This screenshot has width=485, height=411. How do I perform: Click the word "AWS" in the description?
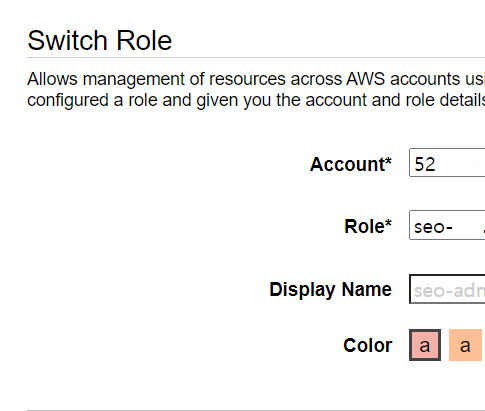[366, 79]
